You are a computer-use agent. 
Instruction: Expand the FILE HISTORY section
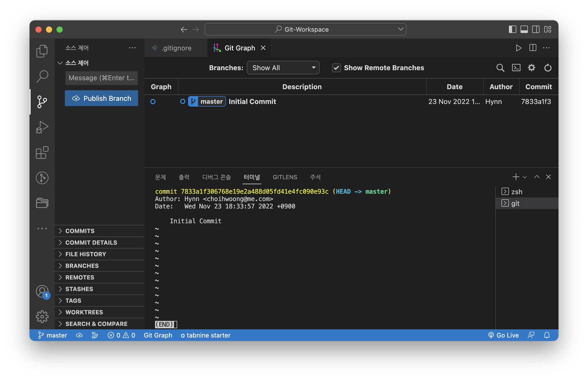pyautogui.click(x=100, y=254)
